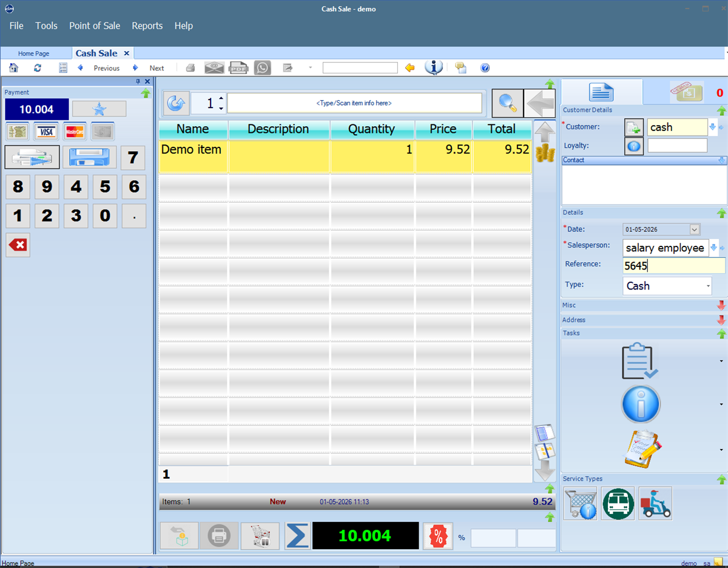Click the blue circular arrow beside the quantity
Image resolution: width=728 pixels, height=568 pixels.
click(177, 104)
